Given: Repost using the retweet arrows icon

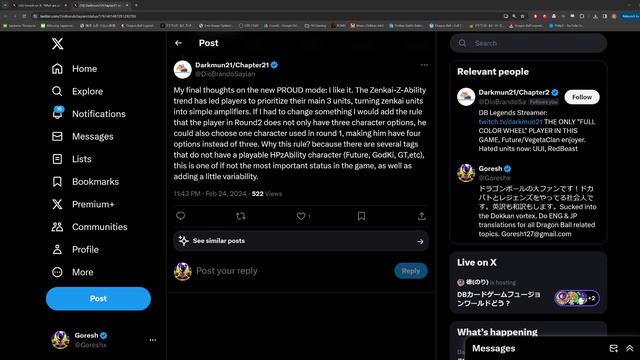Looking at the screenshot, I should (x=241, y=216).
